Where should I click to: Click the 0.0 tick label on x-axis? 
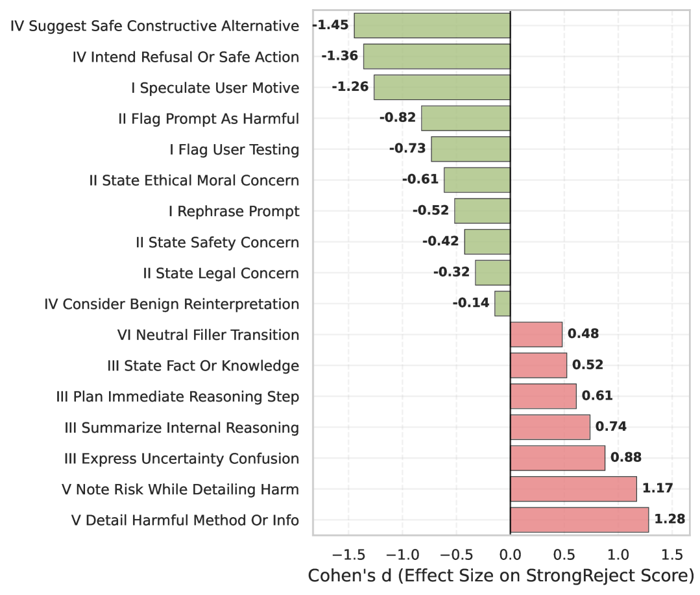pos(511,555)
